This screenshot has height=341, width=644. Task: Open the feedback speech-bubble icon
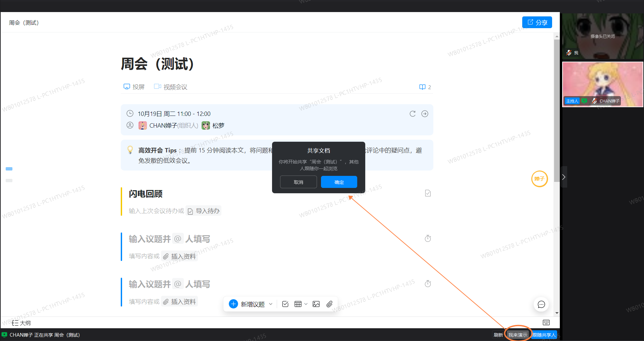click(x=541, y=304)
